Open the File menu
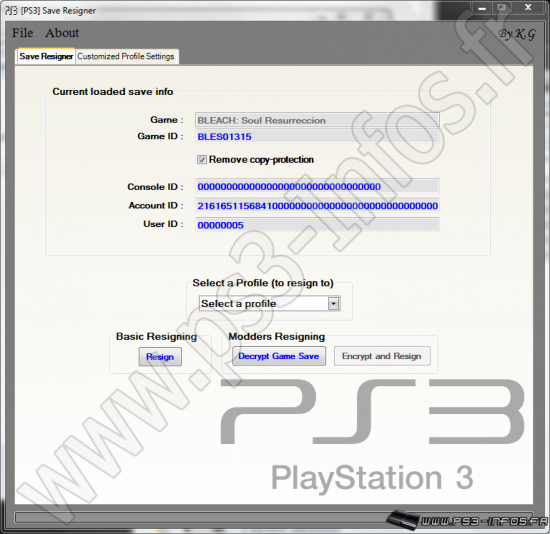The image size is (550, 534). (22, 33)
